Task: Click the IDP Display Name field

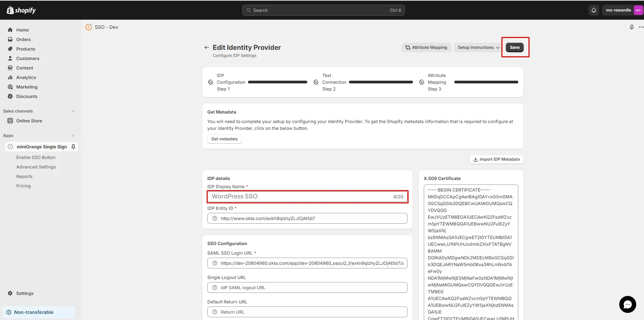Action: (x=307, y=197)
